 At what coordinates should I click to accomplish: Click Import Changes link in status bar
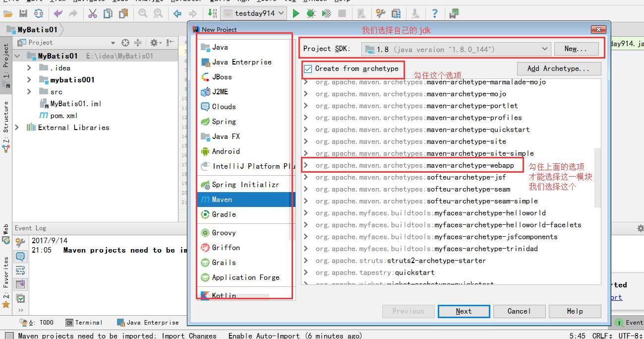(x=189, y=336)
